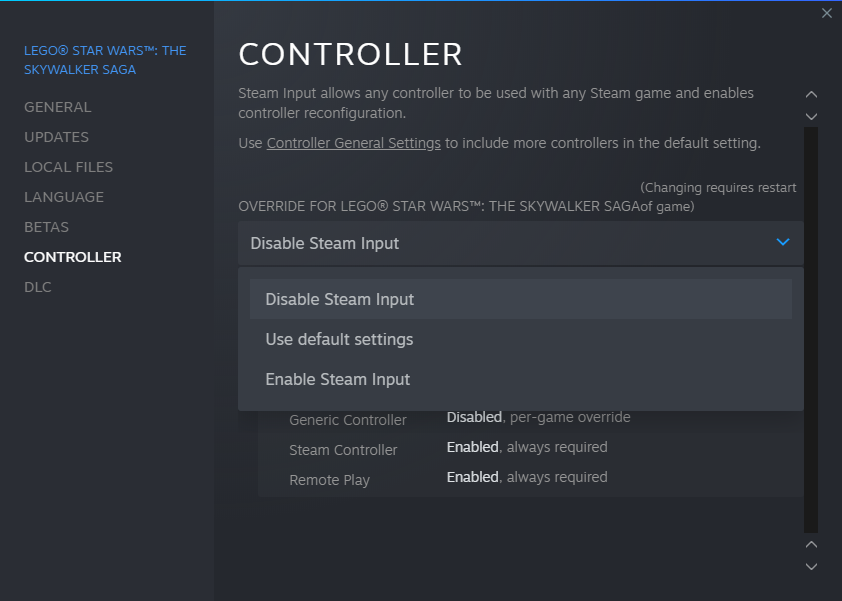
Task: Close the properties window with X
Action: (x=826, y=13)
